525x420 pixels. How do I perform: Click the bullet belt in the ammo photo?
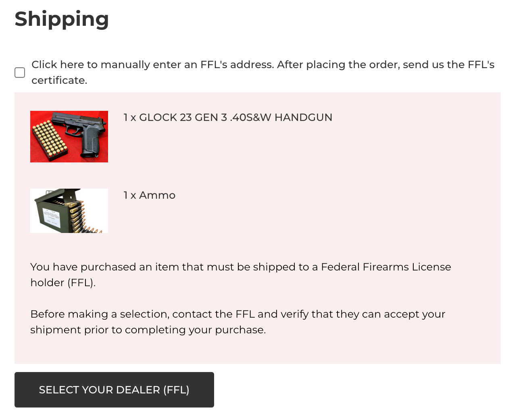coord(77,216)
